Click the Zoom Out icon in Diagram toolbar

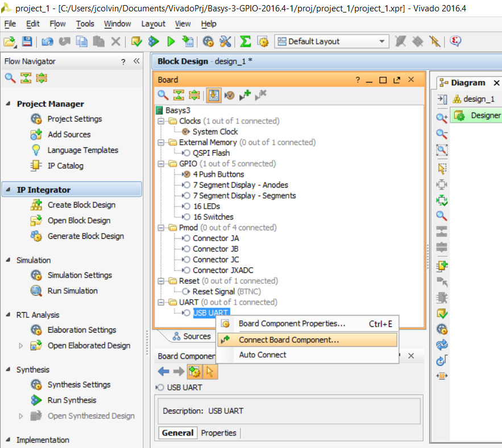442,134
